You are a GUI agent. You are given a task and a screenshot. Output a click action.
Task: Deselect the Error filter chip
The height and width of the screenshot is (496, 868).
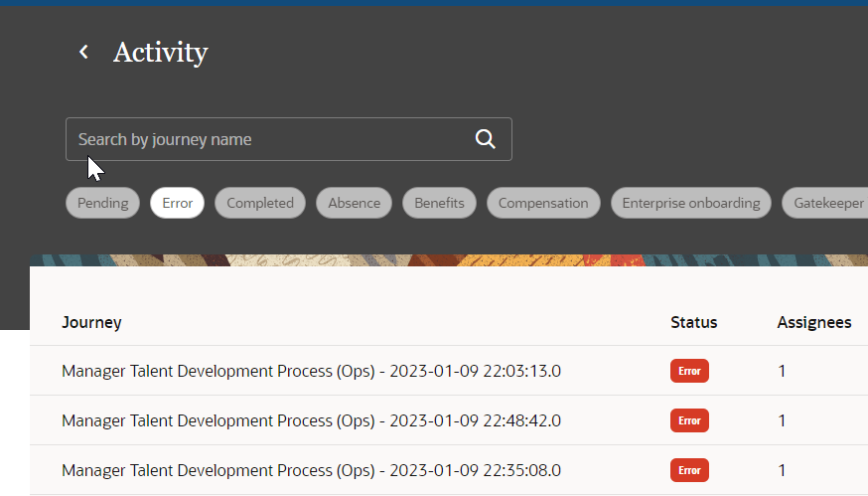[177, 203]
